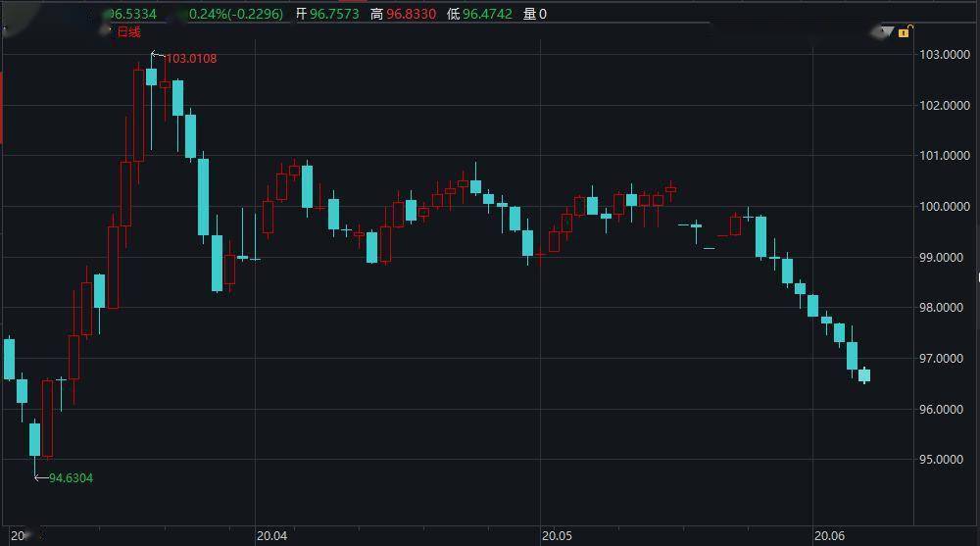Screen dimensions: 980x546
Task: Select the last candlestick near 96.5
Action: 864,375
